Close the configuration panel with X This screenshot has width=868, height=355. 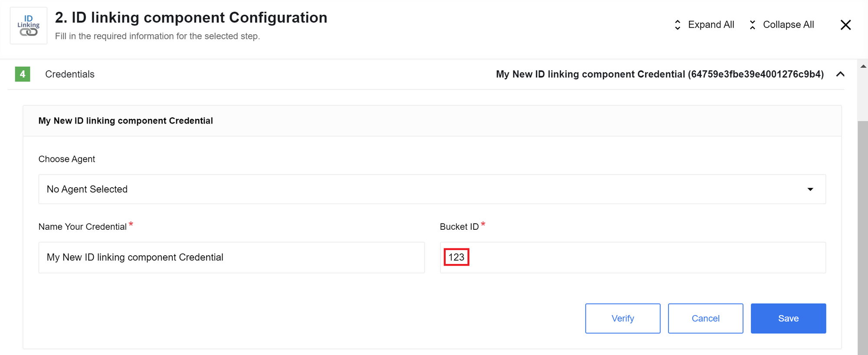(845, 25)
